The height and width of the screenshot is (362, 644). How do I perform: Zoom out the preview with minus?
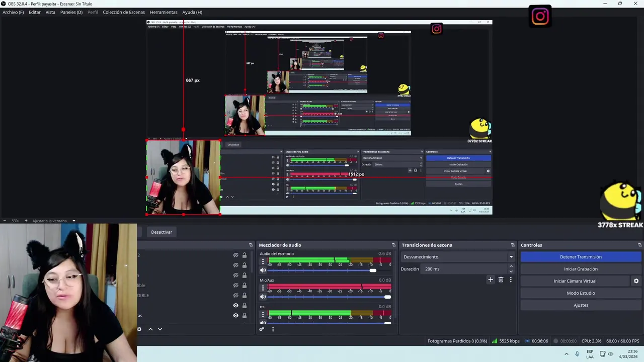(5, 221)
